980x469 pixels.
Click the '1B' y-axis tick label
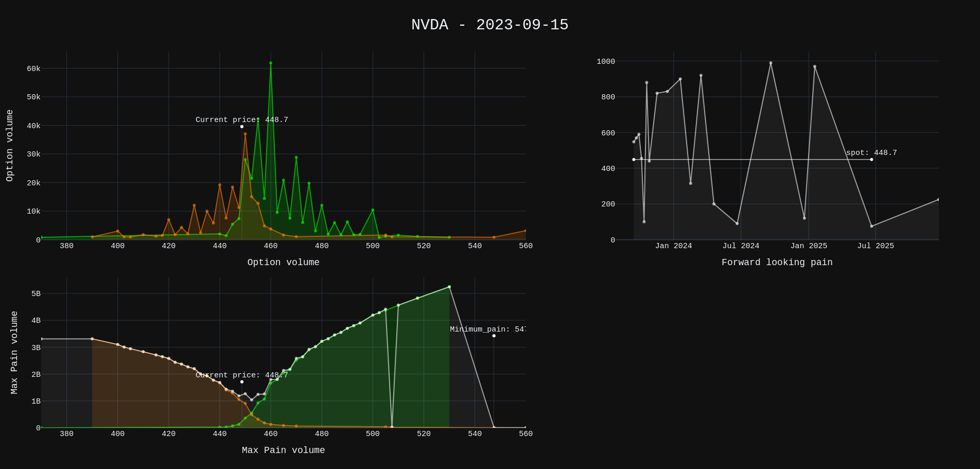[x=36, y=401]
